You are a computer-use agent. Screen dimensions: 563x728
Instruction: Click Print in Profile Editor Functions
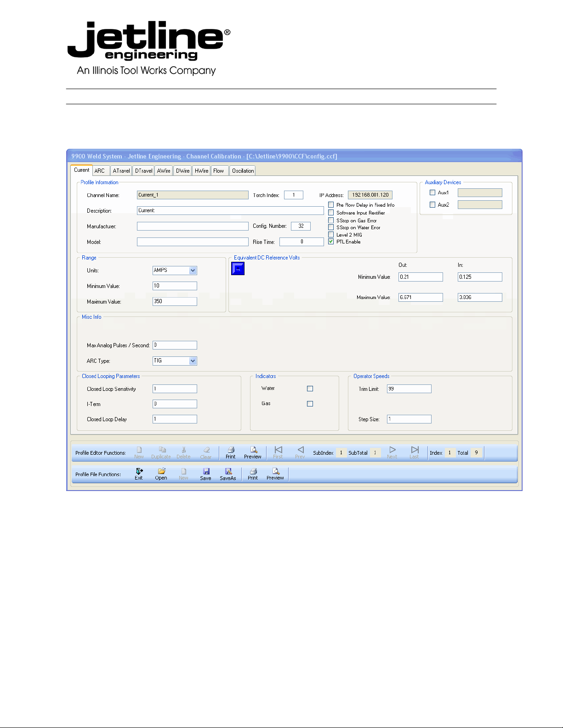[231, 451]
